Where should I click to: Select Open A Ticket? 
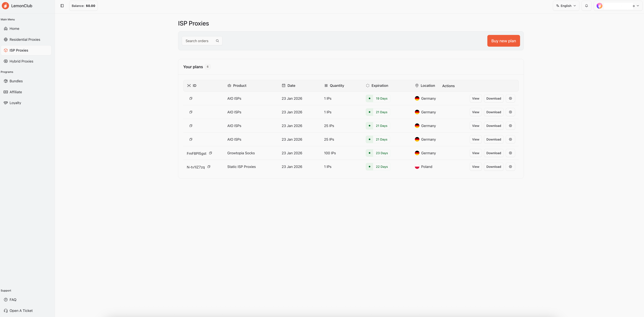click(26, 311)
